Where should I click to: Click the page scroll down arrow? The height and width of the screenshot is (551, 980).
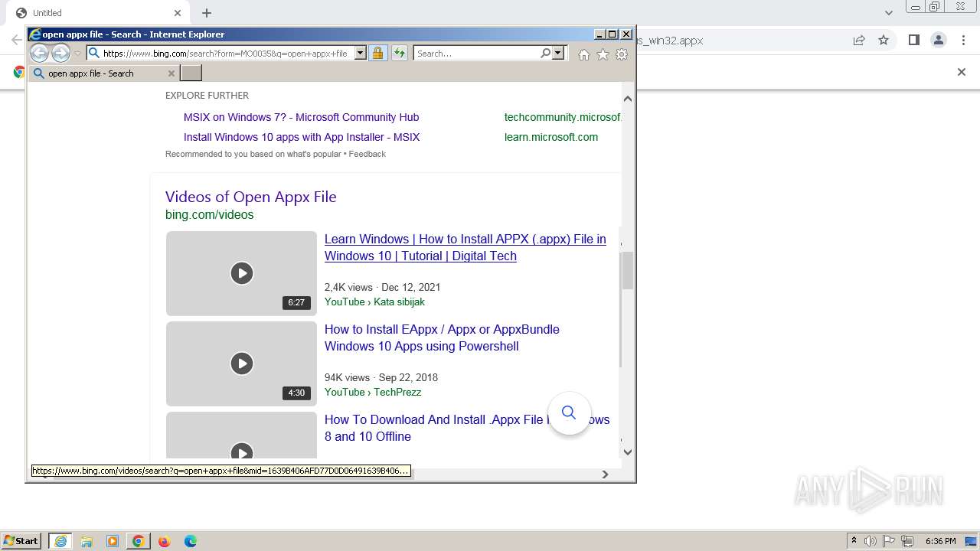tap(628, 452)
